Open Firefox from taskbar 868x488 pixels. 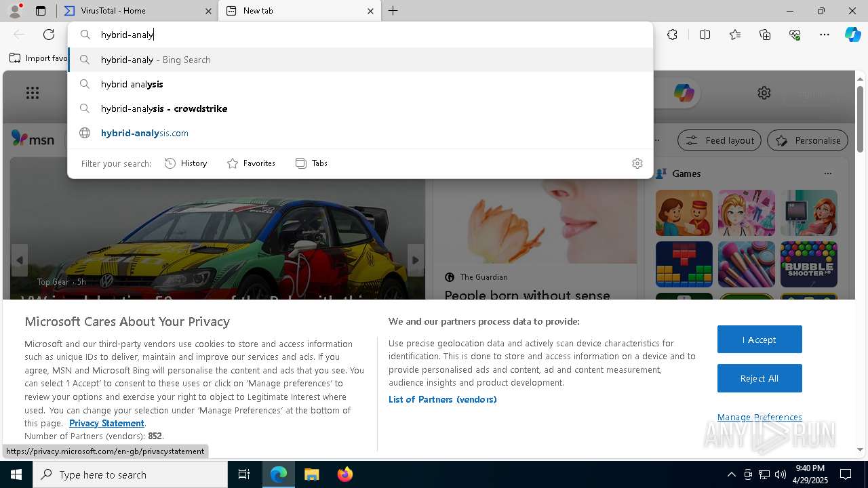click(345, 474)
